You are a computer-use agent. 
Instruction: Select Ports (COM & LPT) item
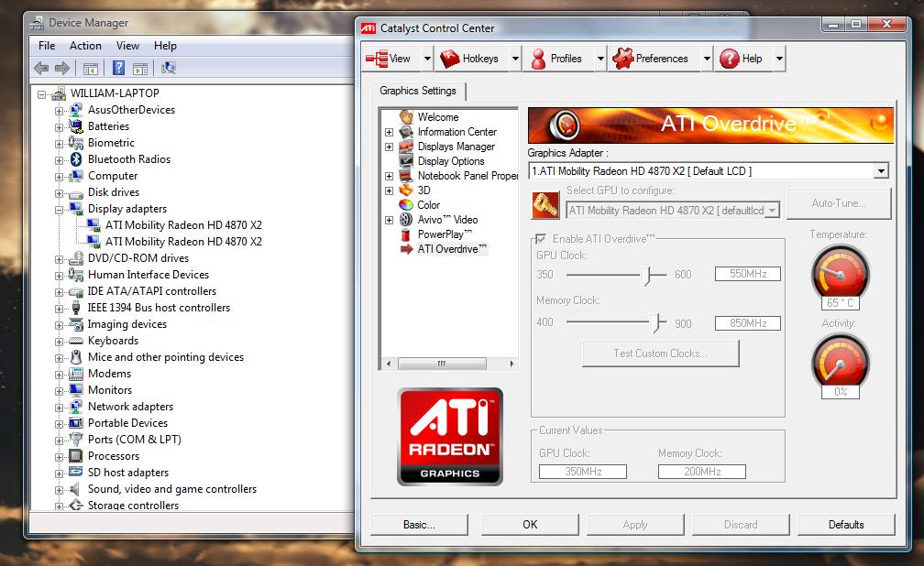[x=135, y=440]
